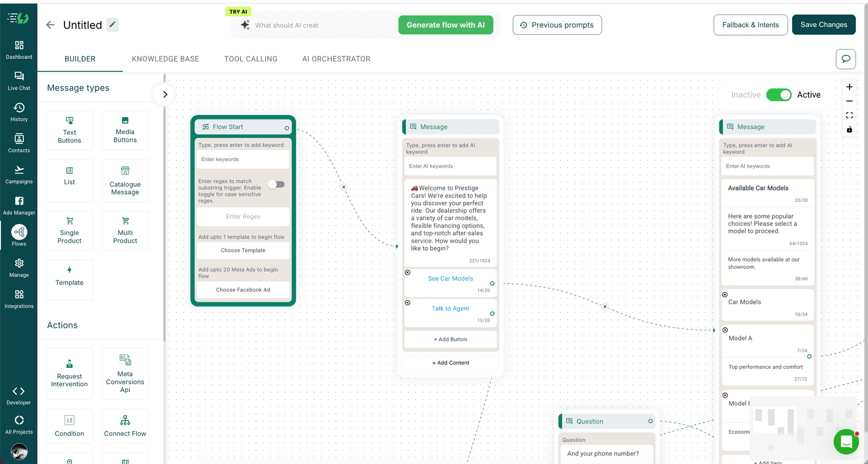
Task: Remove Talk to Agent button
Action: (407, 303)
